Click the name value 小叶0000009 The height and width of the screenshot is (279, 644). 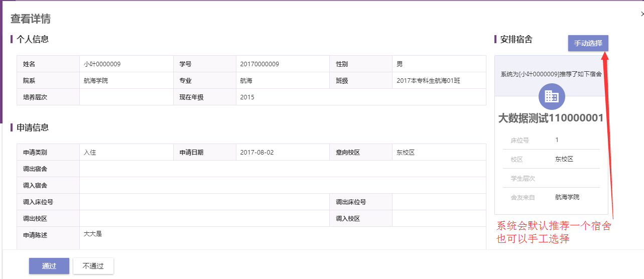102,64
